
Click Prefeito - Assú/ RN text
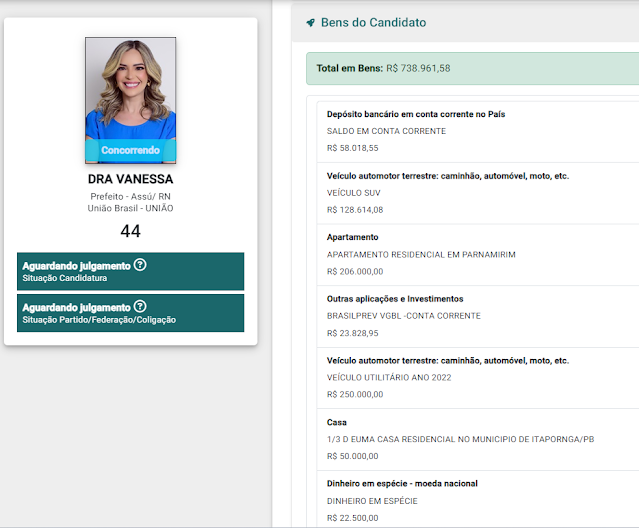[x=130, y=196]
